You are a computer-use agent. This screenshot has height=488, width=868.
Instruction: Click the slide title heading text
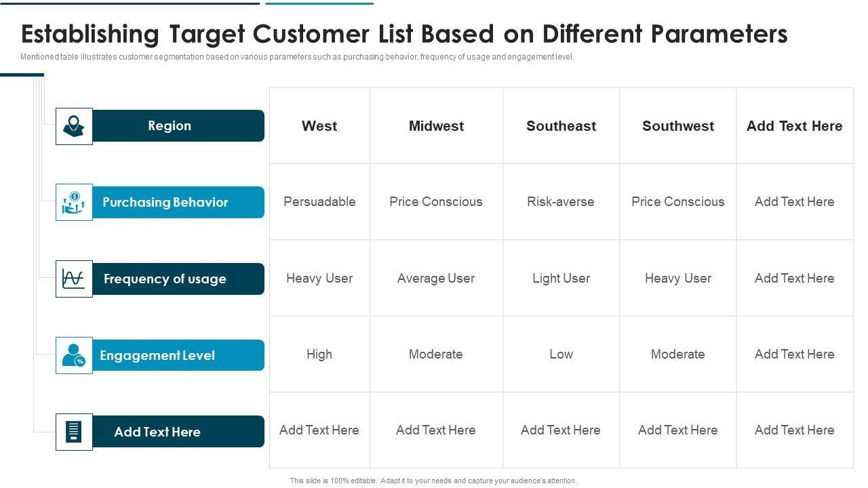[404, 34]
